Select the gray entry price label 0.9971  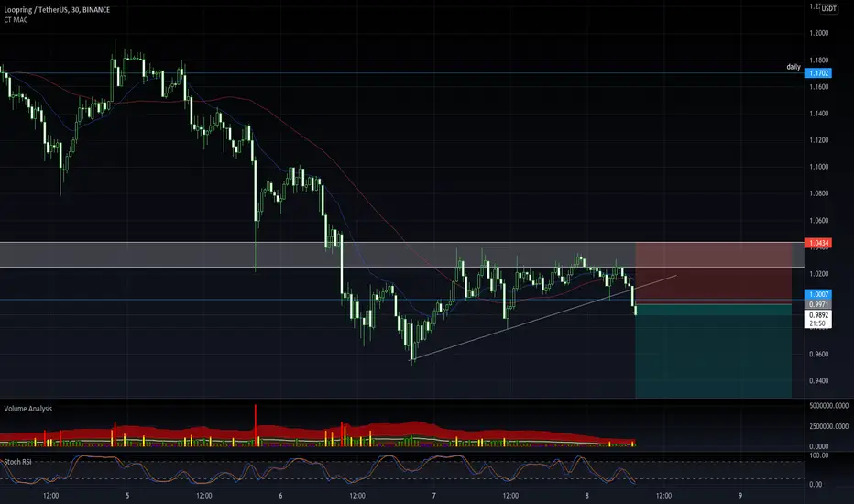(818, 304)
